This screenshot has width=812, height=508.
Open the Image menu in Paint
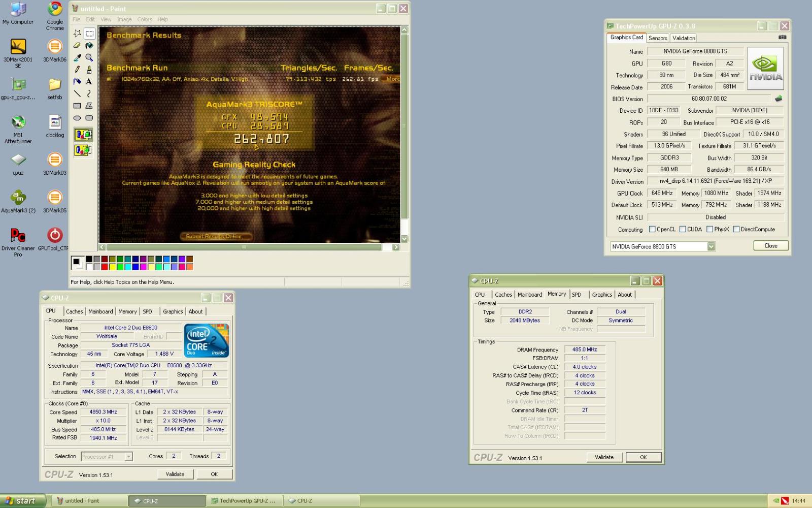click(124, 19)
